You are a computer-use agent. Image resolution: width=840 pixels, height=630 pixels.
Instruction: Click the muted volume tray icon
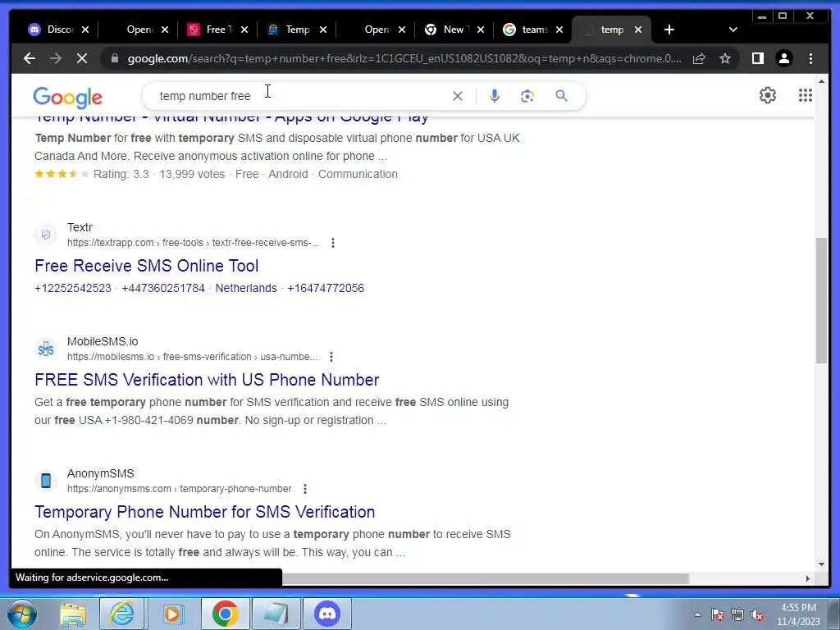[x=757, y=614]
